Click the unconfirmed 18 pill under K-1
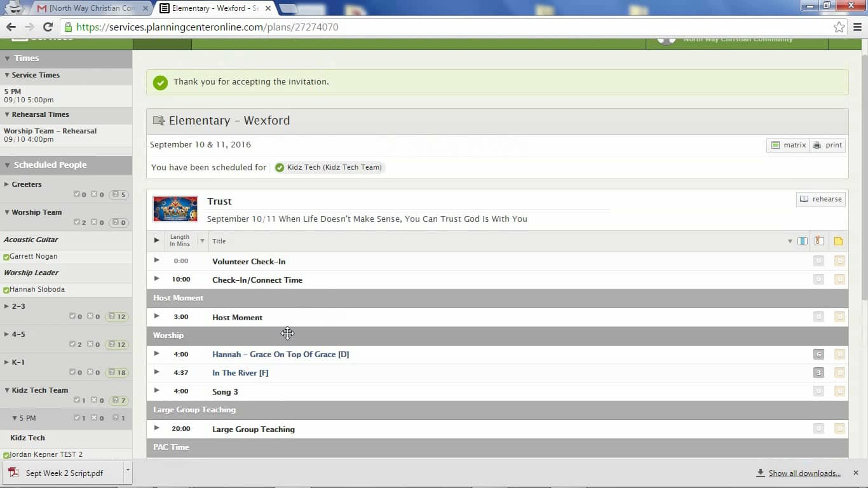This screenshot has width=868, height=488. point(117,372)
